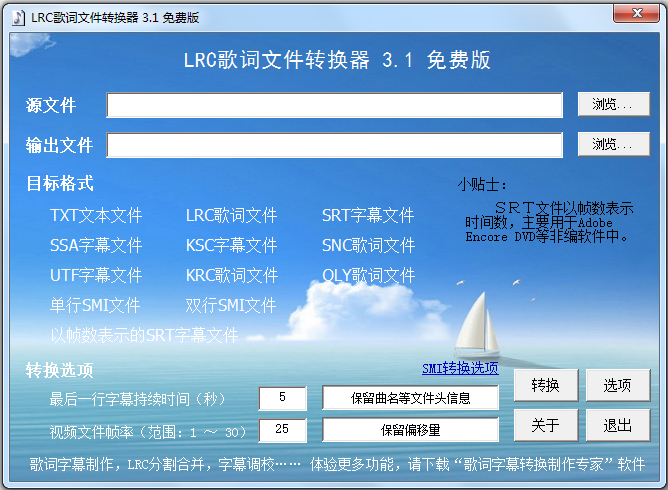Select QLY歌词文件 target format

(x=369, y=275)
